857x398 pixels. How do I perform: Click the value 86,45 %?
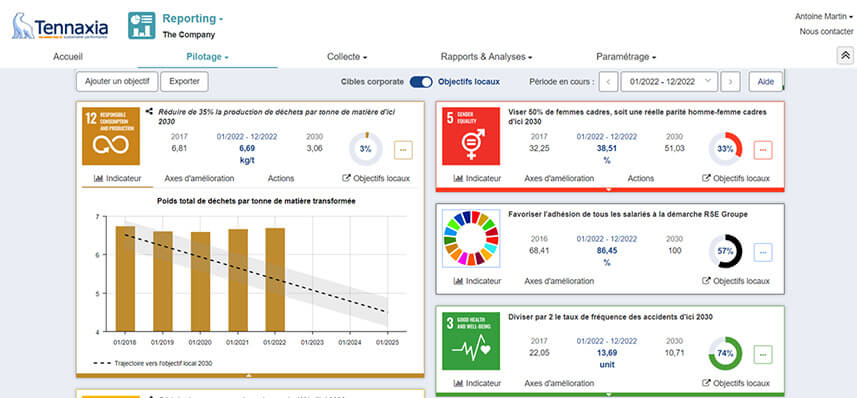point(607,256)
